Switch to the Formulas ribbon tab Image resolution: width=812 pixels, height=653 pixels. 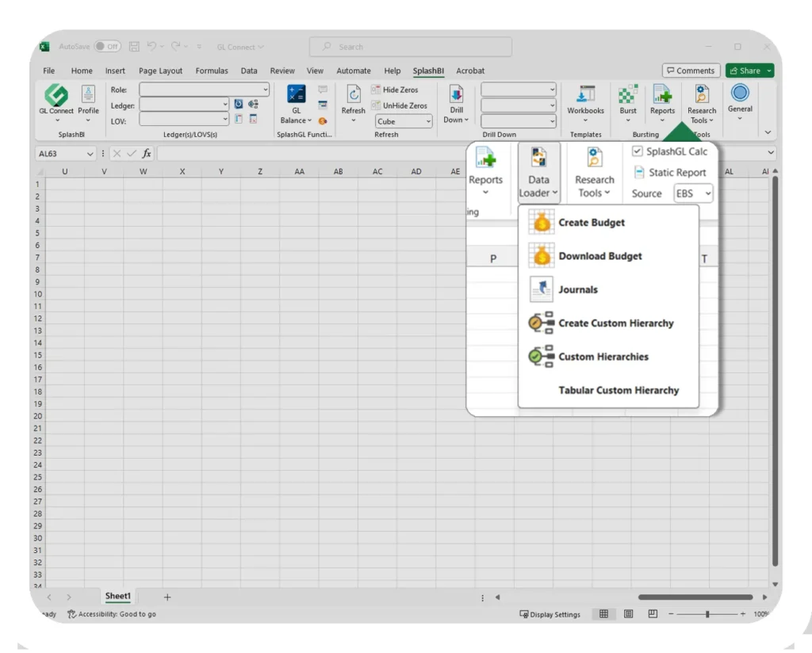pos(212,71)
